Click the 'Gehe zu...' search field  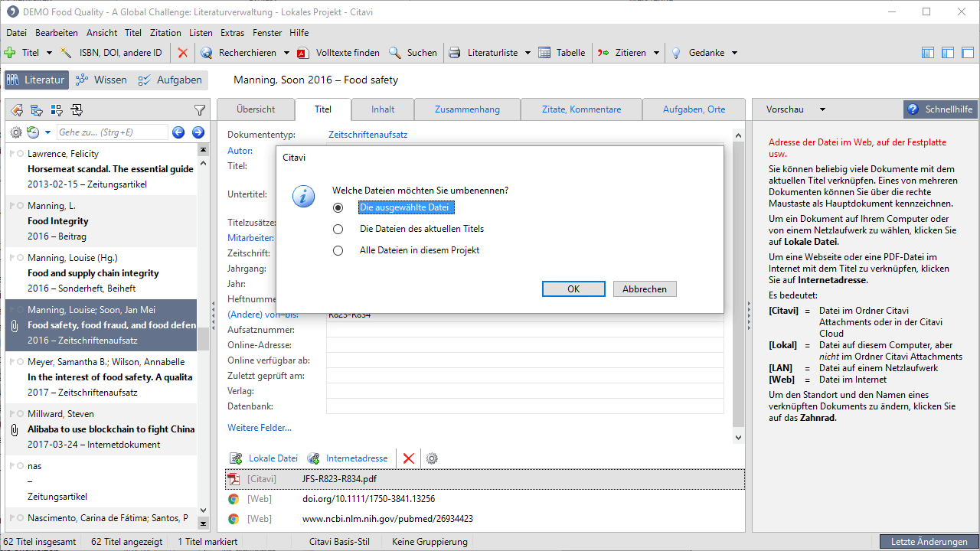click(x=112, y=132)
